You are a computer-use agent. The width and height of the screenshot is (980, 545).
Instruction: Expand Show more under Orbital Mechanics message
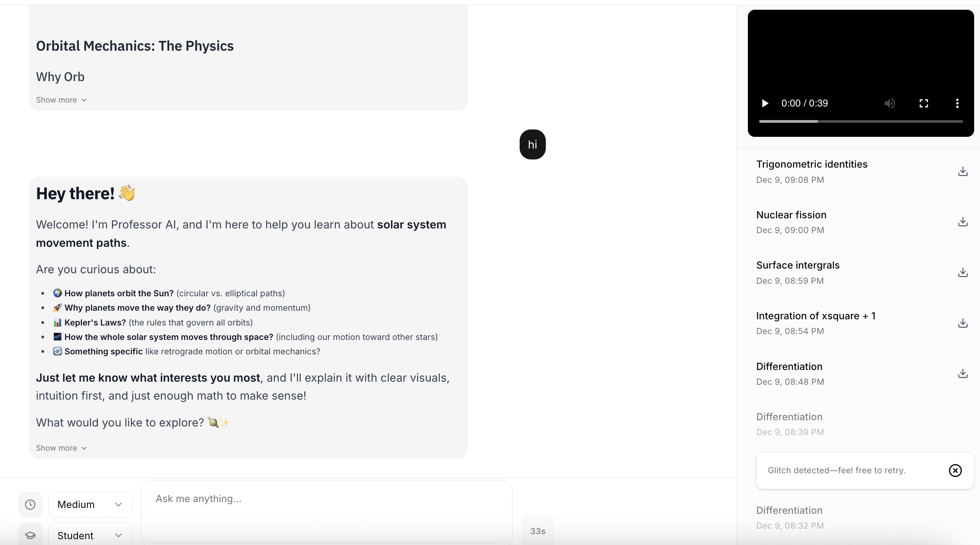tap(61, 100)
